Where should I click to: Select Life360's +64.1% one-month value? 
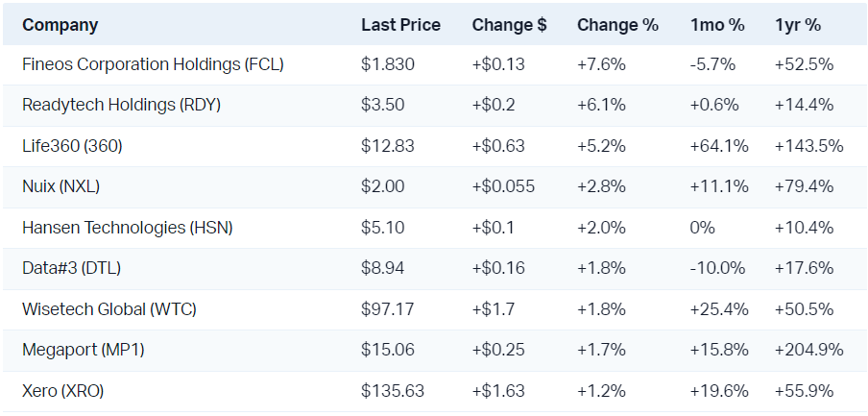[718, 146]
